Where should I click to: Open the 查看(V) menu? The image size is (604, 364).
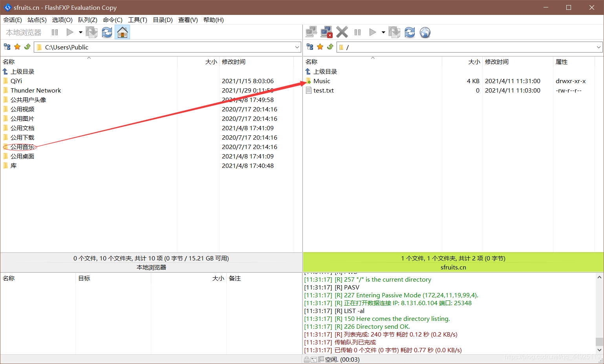(x=188, y=20)
